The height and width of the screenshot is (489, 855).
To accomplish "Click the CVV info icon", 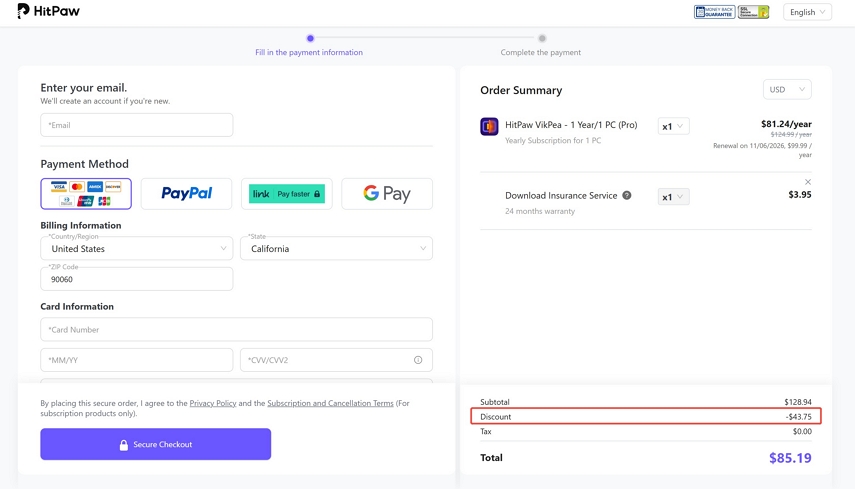I will pyautogui.click(x=418, y=360).
